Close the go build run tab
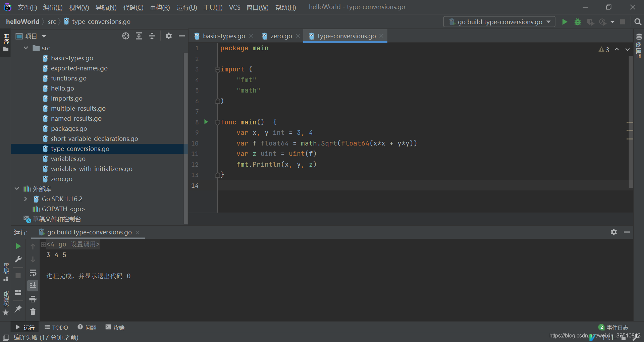 point(138,232)
